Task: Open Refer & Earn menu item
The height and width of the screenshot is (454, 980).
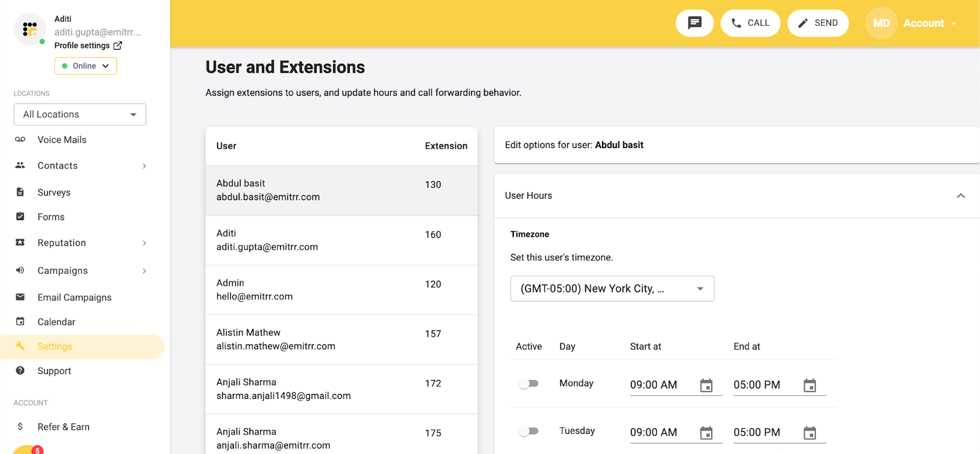Action: click(x=64, y=427)
